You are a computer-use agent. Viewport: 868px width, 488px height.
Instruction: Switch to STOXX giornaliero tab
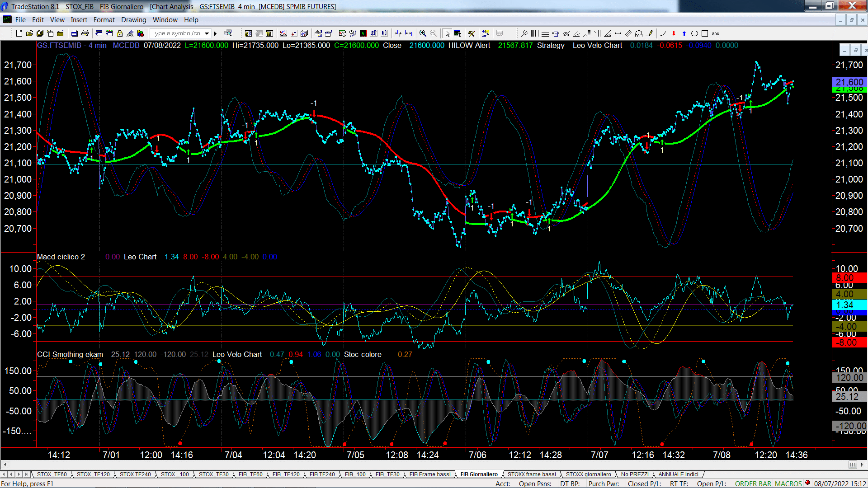(588, 474)
